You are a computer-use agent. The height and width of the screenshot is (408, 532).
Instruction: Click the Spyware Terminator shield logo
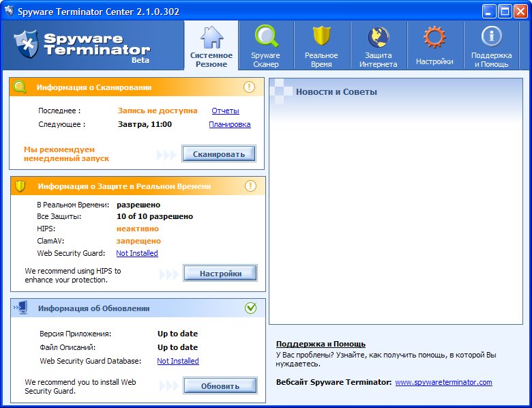click(x=26, y=44)
